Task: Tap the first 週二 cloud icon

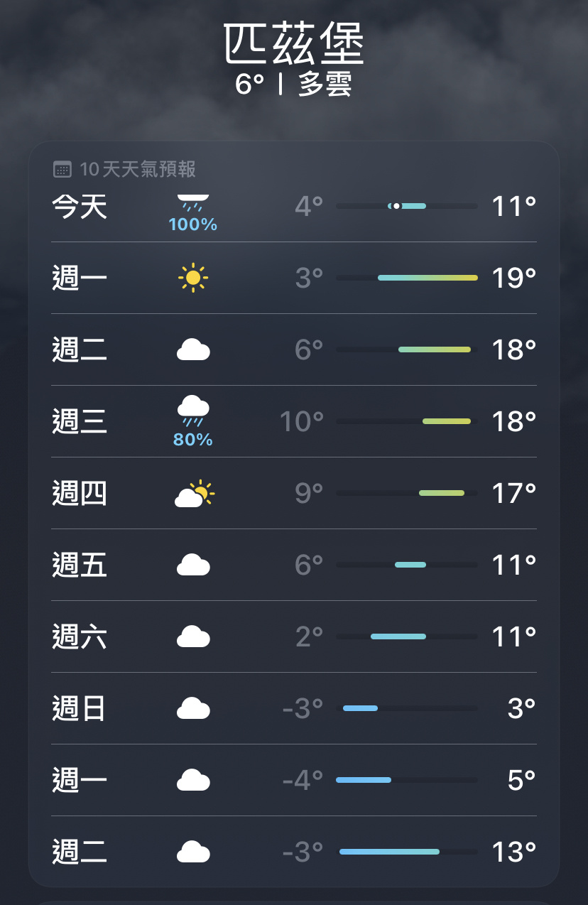Action: point(193,349)
